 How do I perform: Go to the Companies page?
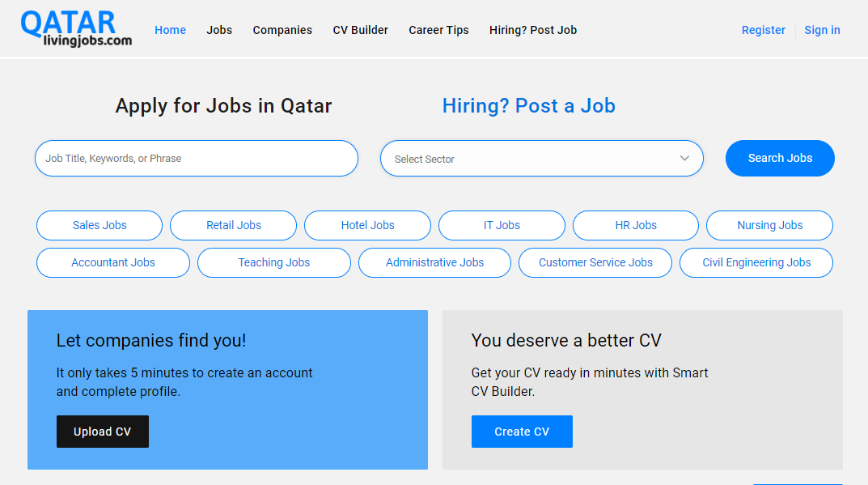pos(282,30)
